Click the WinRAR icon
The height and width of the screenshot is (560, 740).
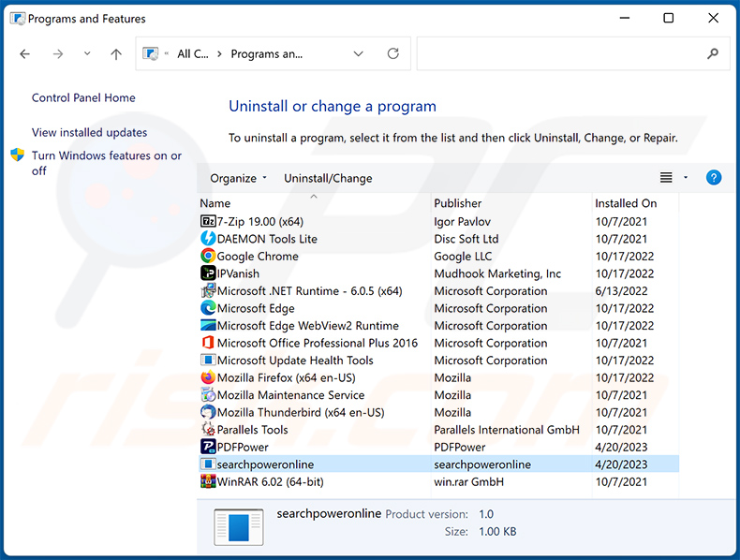click(208, 481)
